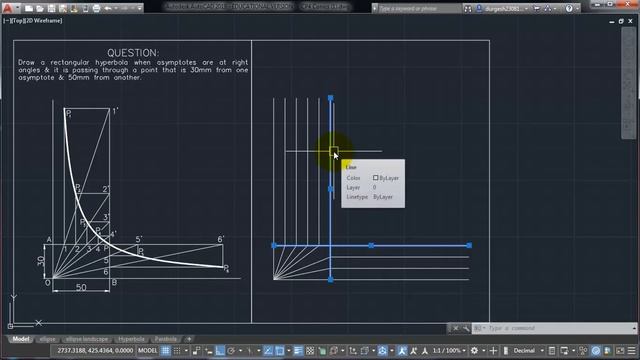Toggle the drawing Grid display
Screen dimensions: 640x360
point(165,351)
